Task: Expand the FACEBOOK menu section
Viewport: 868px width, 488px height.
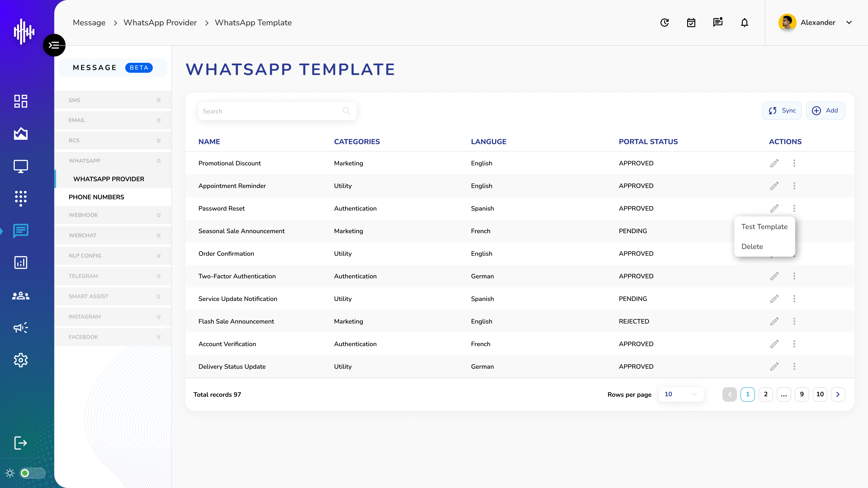Action: click(113, 337)
